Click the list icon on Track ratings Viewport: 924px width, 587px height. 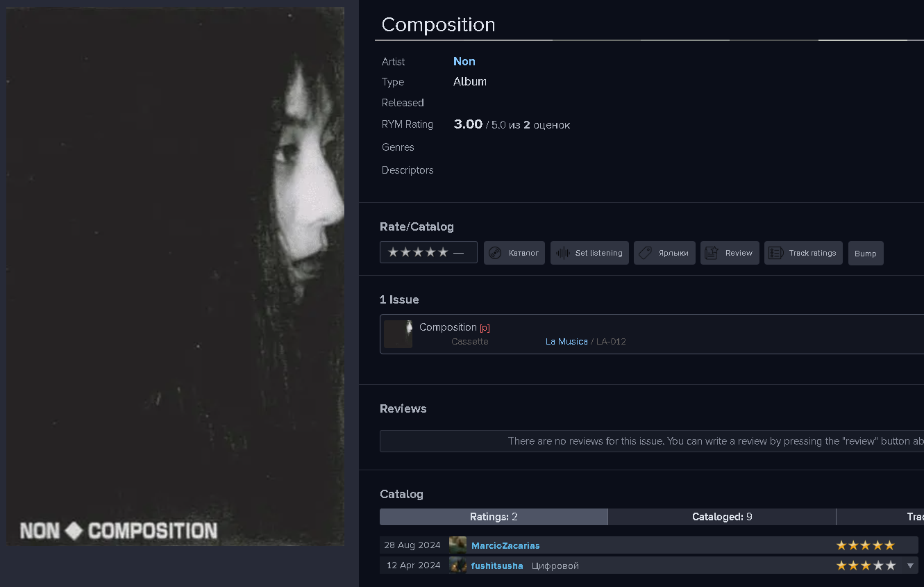point(776,253)
